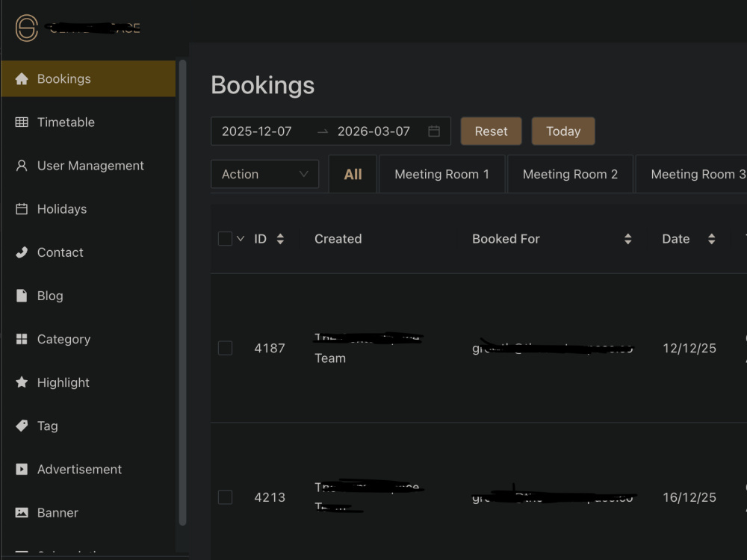The width and height of the screenshot is (747, 560).
Task: Switch to Meeting Room 2 tab
Action: [570, 174]
